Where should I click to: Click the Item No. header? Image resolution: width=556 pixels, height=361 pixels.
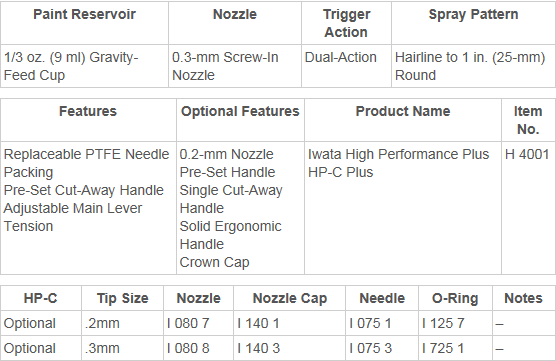pos(528,120)
